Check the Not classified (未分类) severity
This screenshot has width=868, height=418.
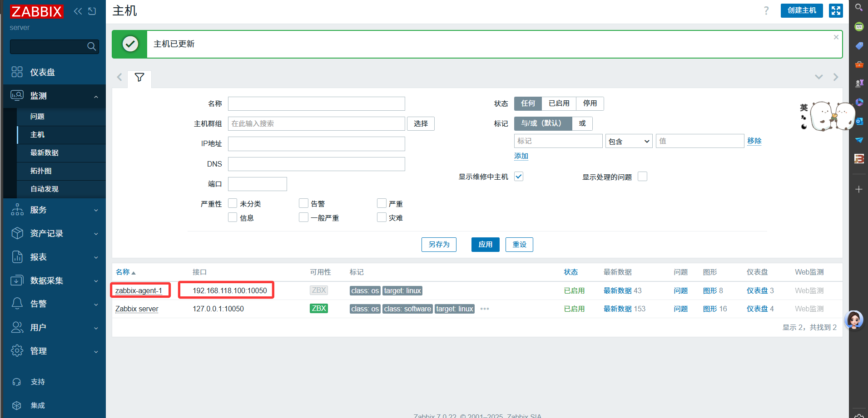(x=233, y=203)
